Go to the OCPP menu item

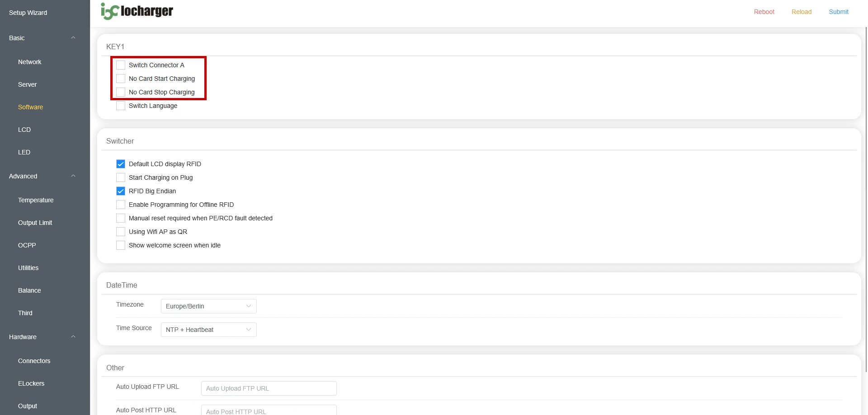27,245
